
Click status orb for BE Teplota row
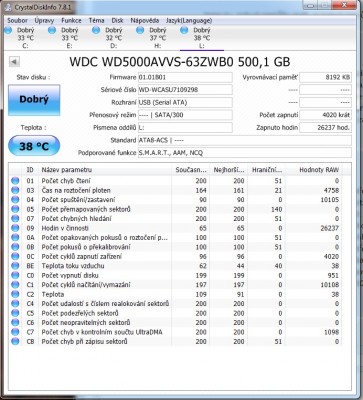15,266
